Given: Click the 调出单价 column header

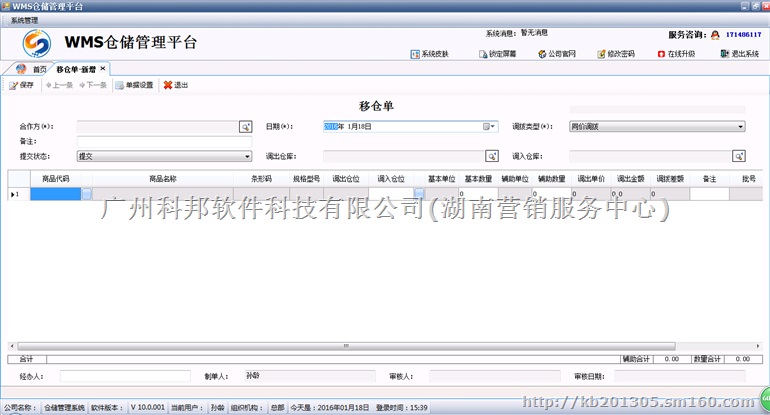Looking at the screenshot, I should 591,179.
